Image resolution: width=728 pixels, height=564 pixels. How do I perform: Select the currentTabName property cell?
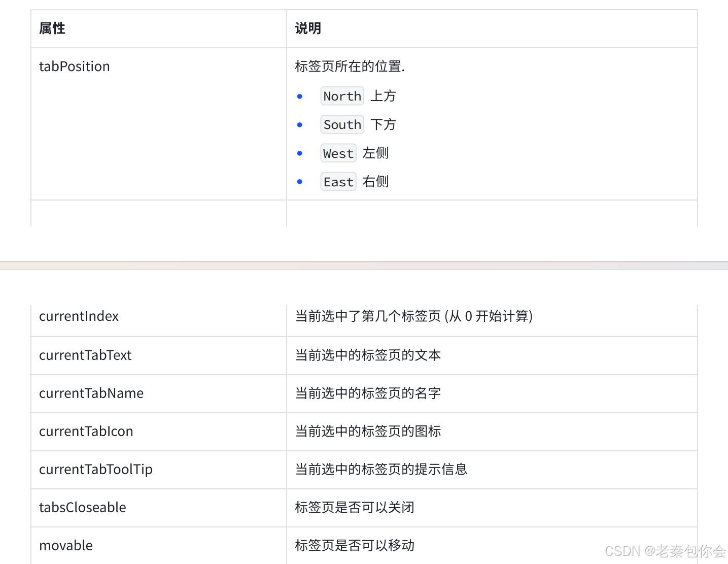click(x=158, y=393)
